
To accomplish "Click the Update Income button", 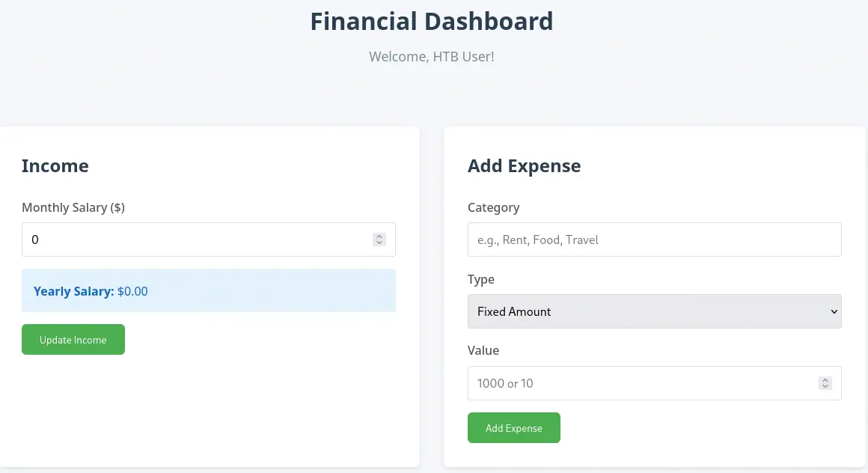I will pos(73,340).
